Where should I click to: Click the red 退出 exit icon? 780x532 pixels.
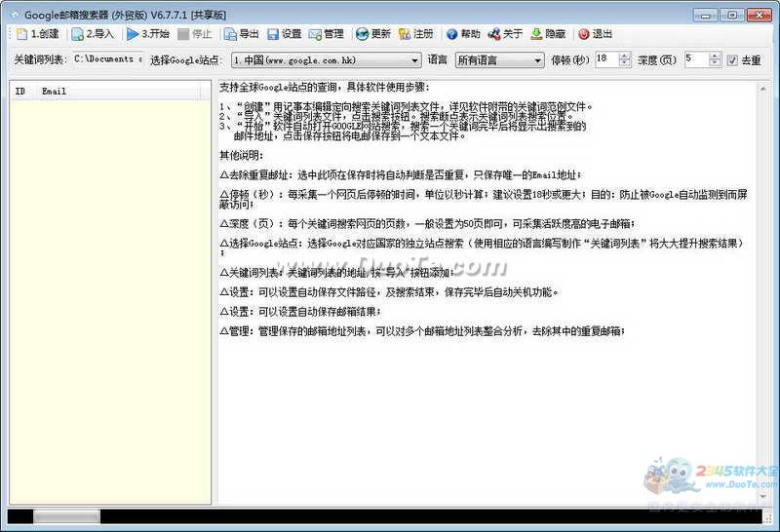pos(583,34)
